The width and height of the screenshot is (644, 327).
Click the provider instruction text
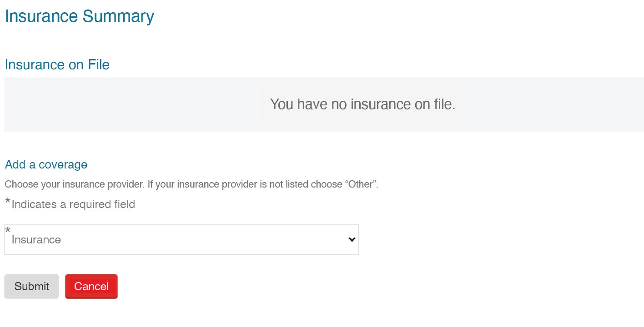pos(192,184)
